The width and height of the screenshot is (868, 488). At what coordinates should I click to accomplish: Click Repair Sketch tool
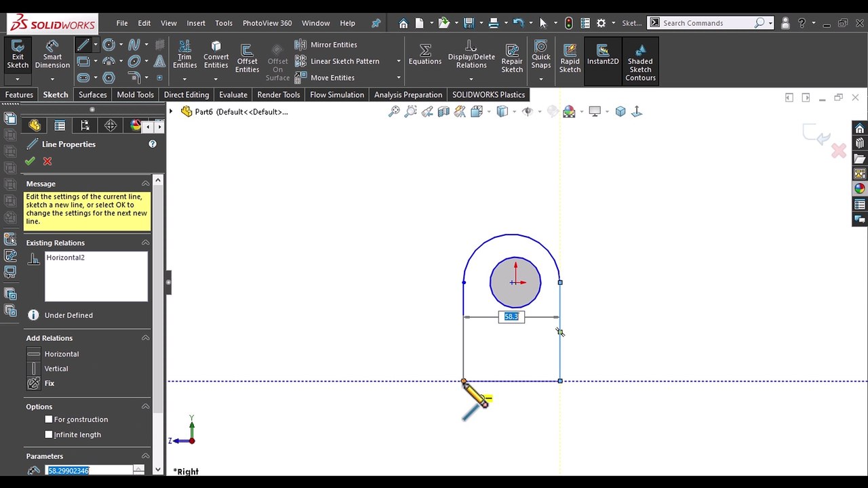coord(512,58)
